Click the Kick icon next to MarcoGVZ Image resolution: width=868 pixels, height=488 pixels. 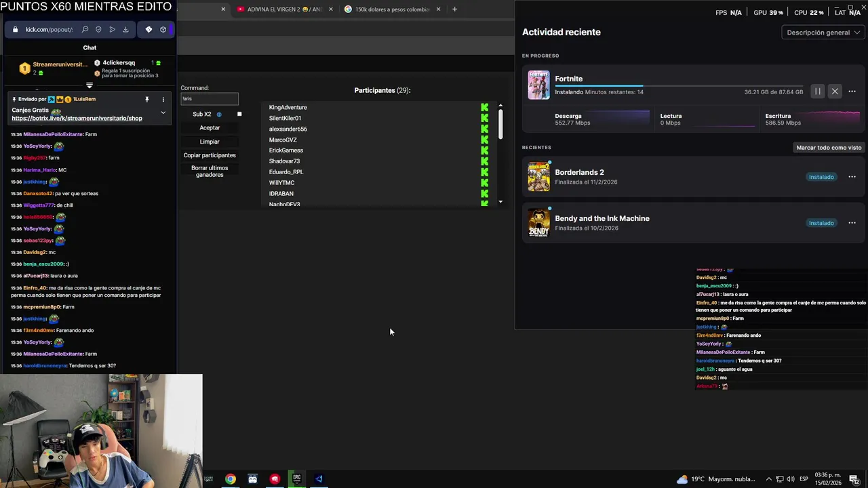pos(484,140)
